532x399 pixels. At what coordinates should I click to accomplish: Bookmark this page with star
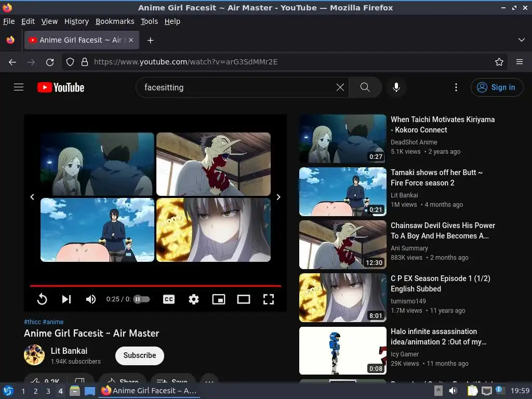[x=499, y=62]
